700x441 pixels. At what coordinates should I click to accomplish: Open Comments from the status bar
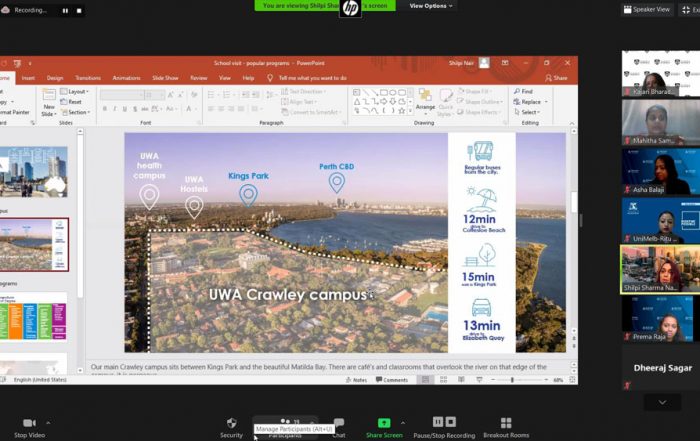tap(392, 380)
